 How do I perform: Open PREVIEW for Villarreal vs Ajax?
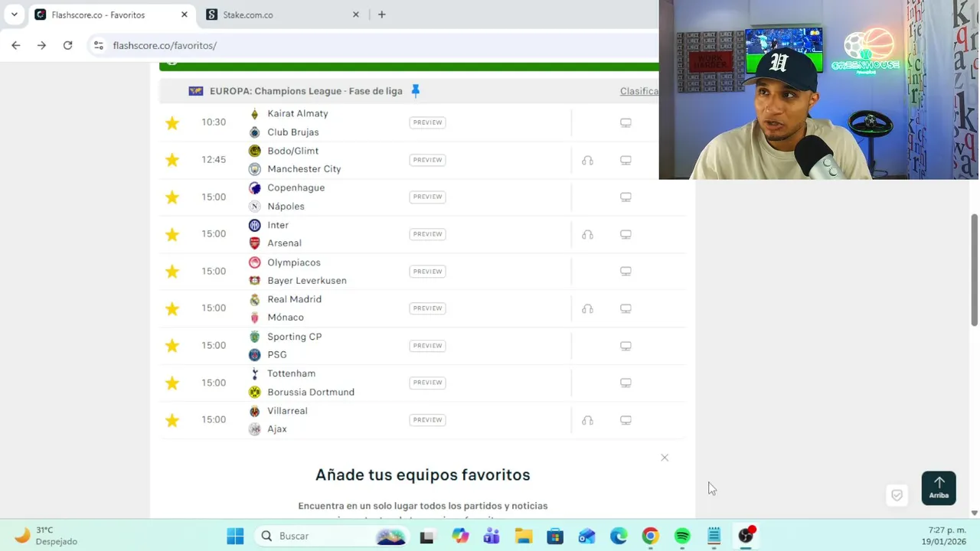pos(427,420)
